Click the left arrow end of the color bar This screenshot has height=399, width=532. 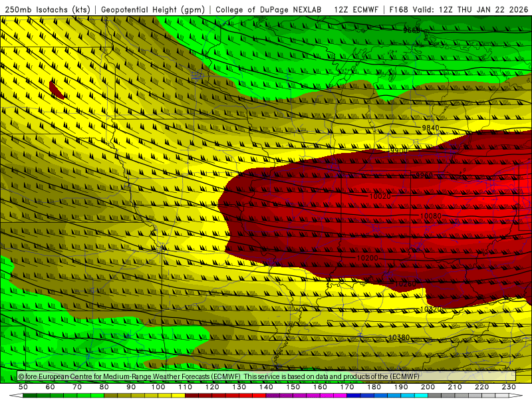tap(16, 396)
